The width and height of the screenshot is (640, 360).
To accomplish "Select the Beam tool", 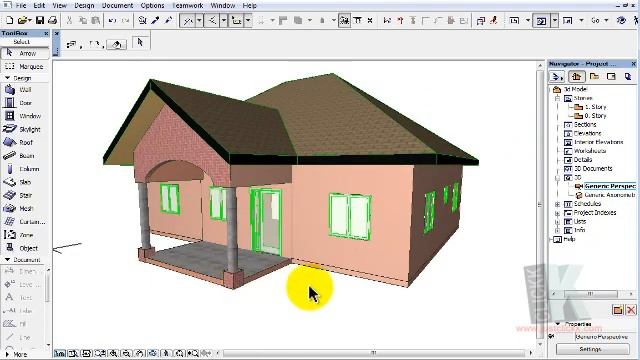I will [x=24, y=156].
